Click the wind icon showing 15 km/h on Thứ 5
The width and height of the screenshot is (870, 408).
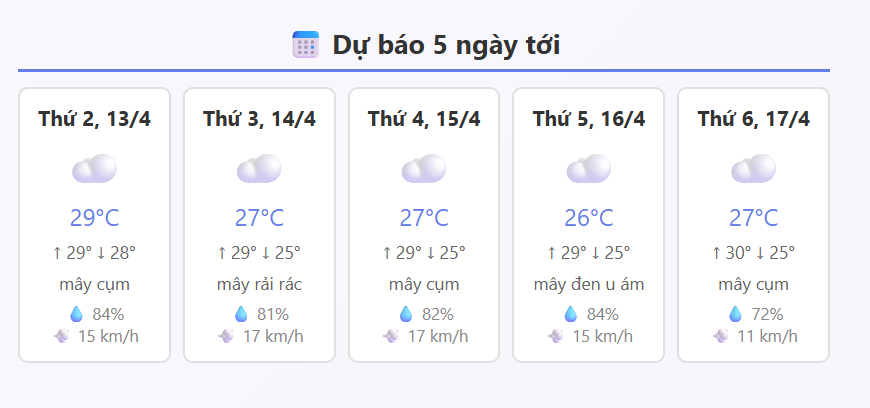coord(556,336)
